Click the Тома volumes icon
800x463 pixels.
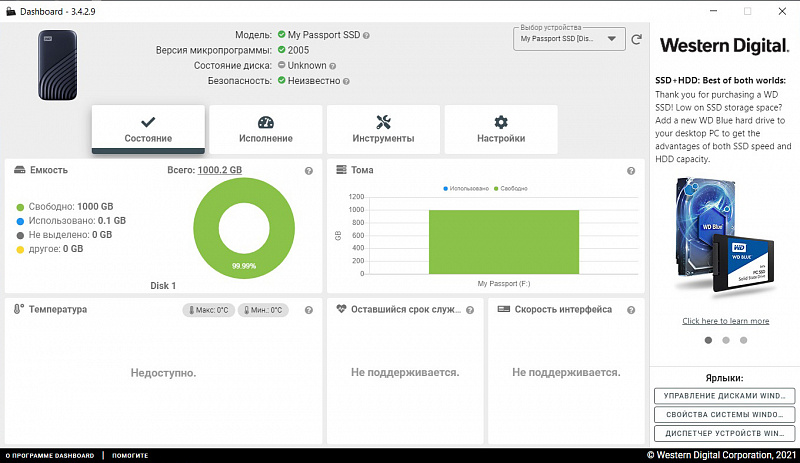pos(341,170)
